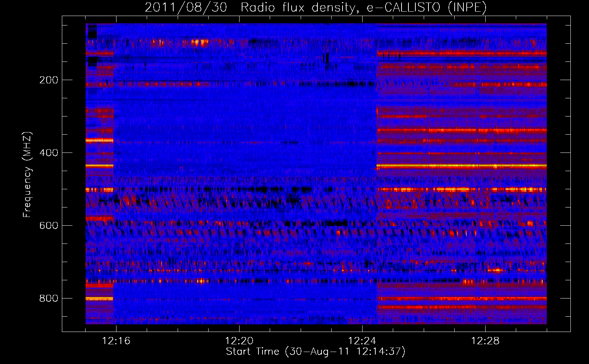Click the "Frequency (MHZ)" axis label

point(27,174)
